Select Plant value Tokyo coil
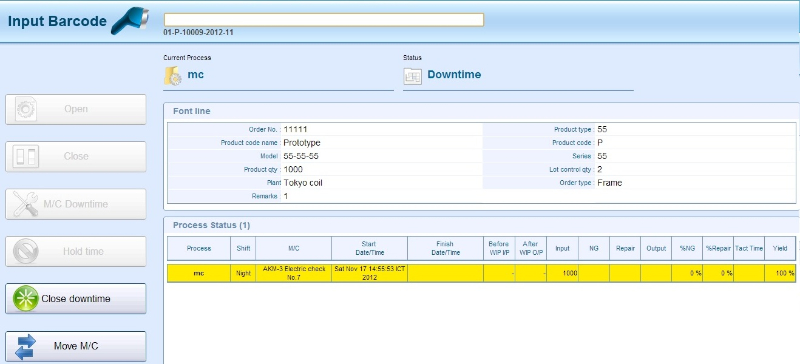The width and height of the screenshot is (800, 364). pos(303,182)
